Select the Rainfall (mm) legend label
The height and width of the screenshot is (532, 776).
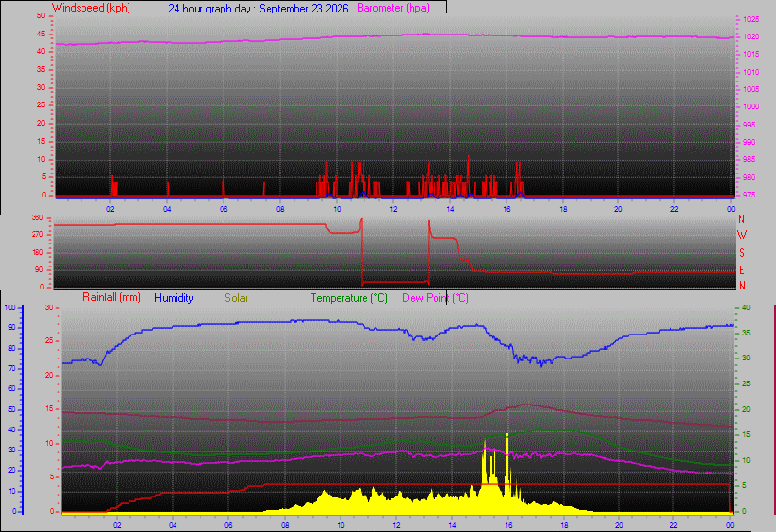pos(111,297)
